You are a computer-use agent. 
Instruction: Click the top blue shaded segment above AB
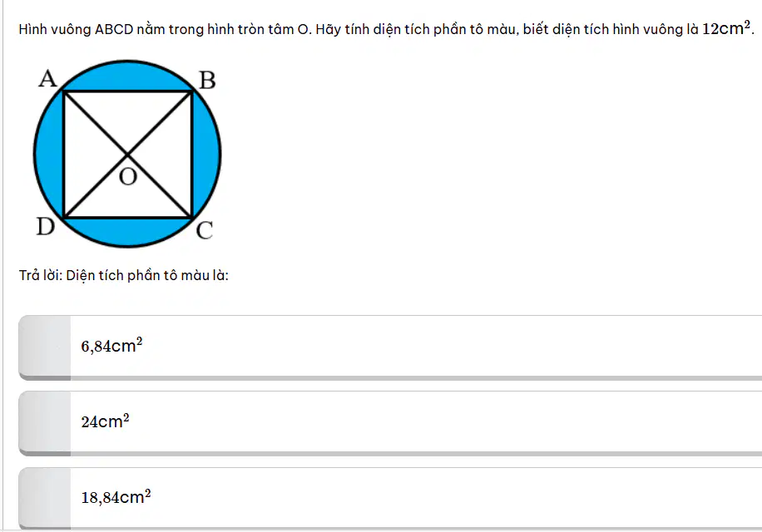pyautogui.click(x=127, y=76)
